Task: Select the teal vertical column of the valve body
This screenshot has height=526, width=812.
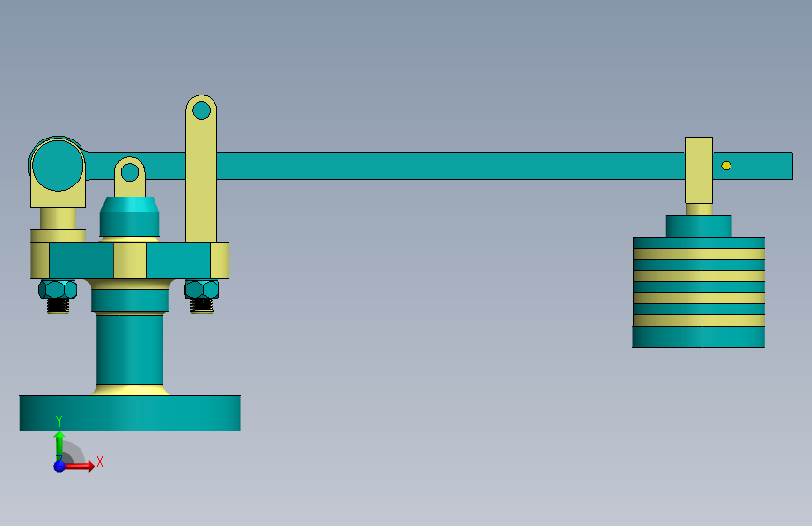Action: [x=129, y=349]
